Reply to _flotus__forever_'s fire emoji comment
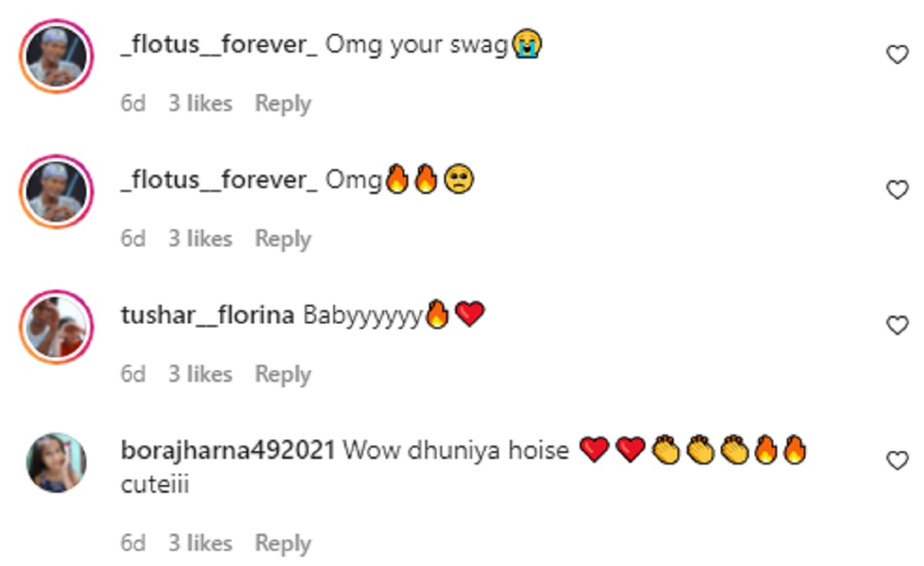Image resolution: width=924 pixels, height=566 pixels. point(283,239)
